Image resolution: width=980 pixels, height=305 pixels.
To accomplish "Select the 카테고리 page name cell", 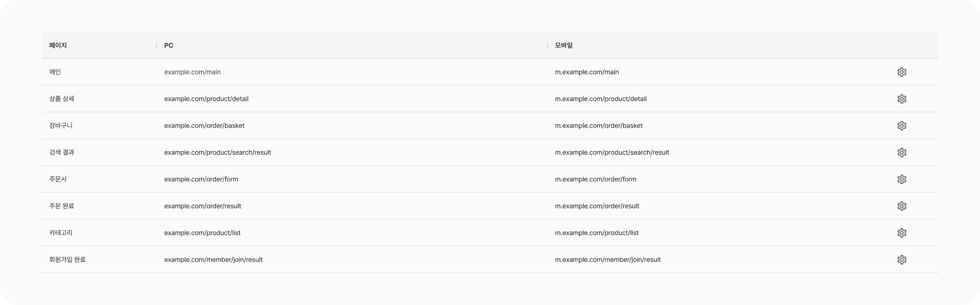I will point(61,233).
